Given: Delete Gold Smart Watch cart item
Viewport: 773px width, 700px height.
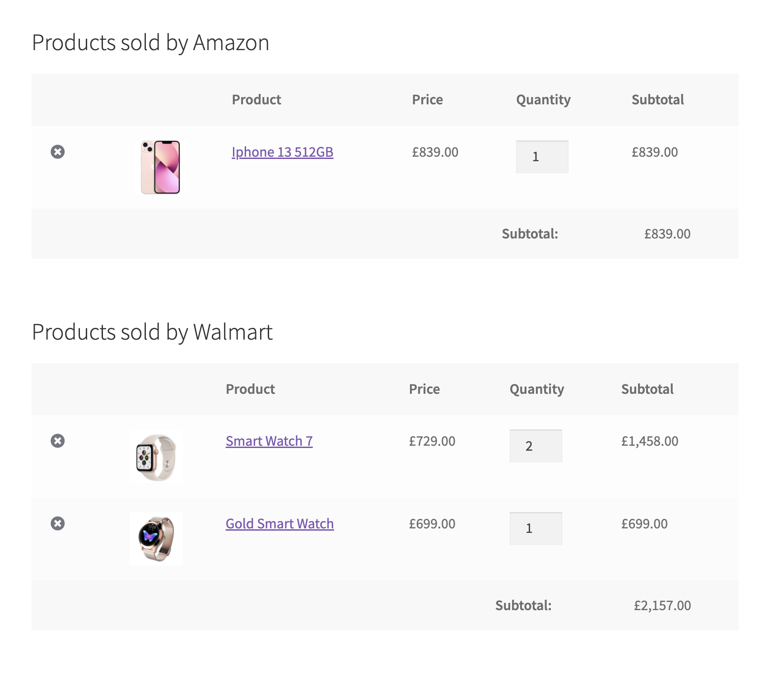Looking at the screenshot, I should (x=57, y=523).
